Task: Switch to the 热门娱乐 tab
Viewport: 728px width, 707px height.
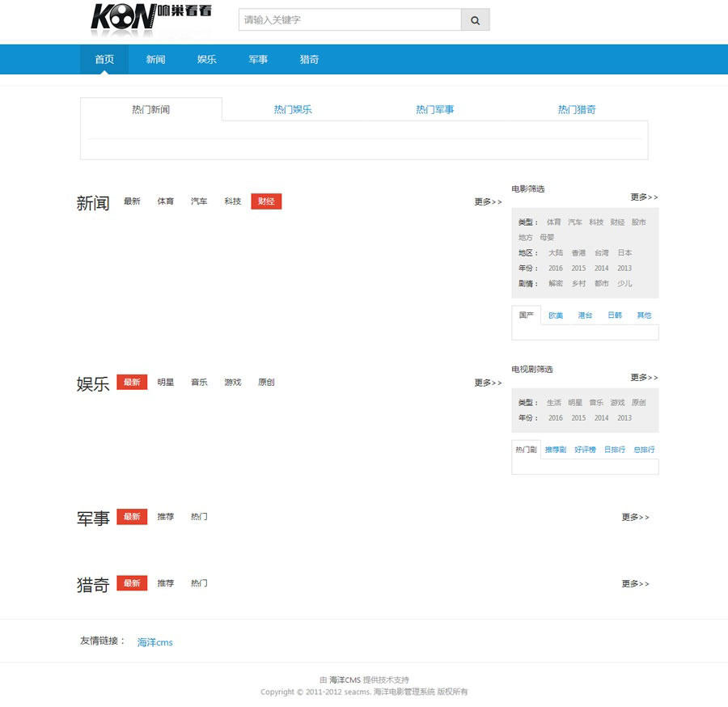Action: pyautogui.click(x=293, y=109)
